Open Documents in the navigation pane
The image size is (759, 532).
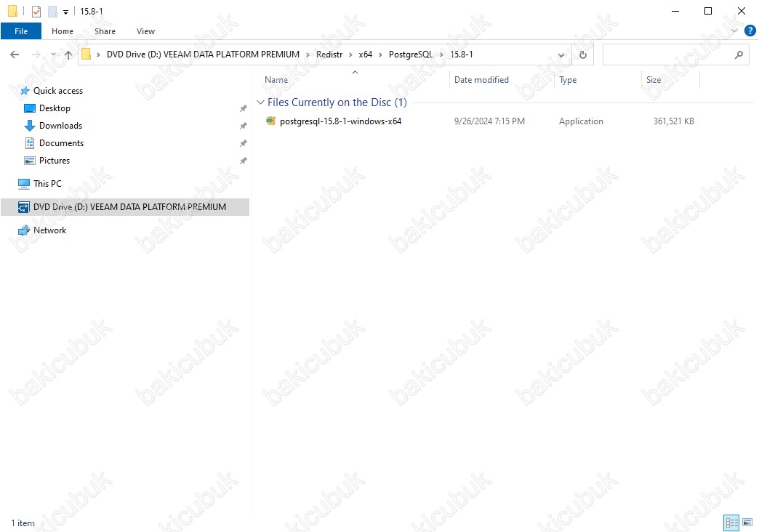[62, 142]
